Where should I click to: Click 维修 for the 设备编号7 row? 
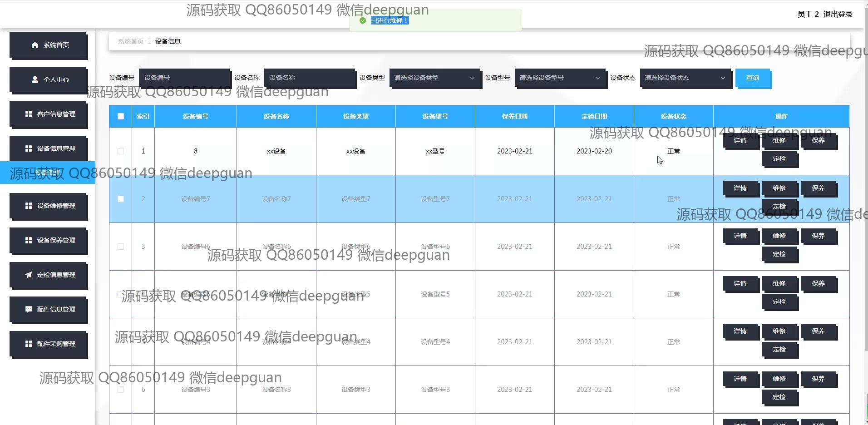tap(779, 188)
